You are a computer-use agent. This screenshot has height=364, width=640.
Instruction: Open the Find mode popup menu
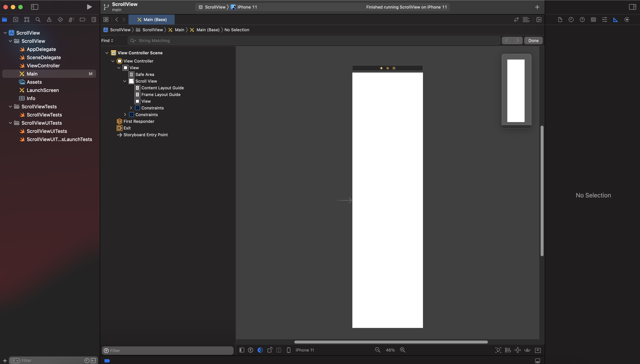(x=107, y=41)
